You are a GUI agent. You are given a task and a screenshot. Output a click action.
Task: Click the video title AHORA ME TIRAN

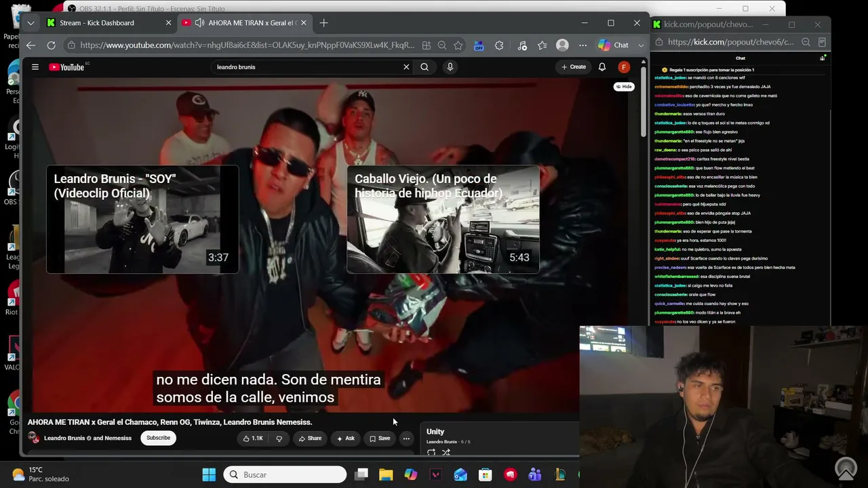tap(170, 422)
